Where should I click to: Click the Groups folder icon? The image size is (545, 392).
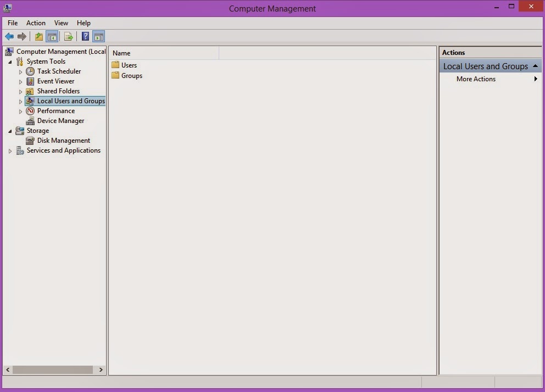pos(115,75)
